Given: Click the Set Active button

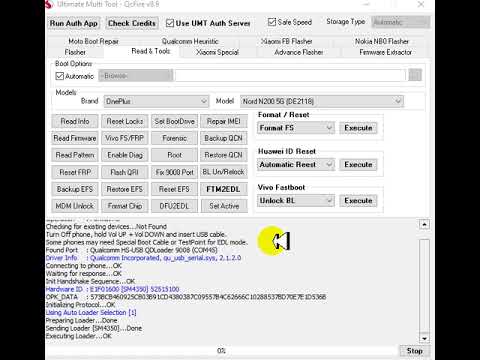Looking at the screenshot, I should (x=224, y=206).
